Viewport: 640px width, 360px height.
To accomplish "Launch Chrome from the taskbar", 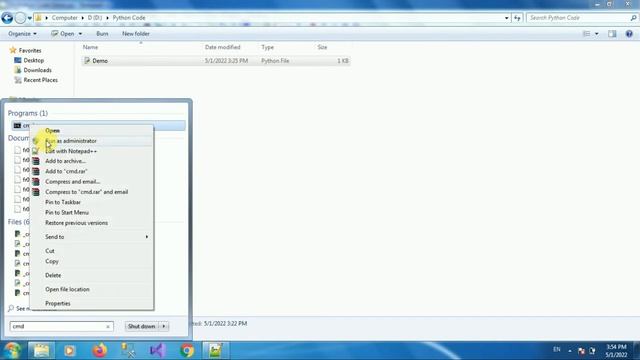I will coord(187,351).
